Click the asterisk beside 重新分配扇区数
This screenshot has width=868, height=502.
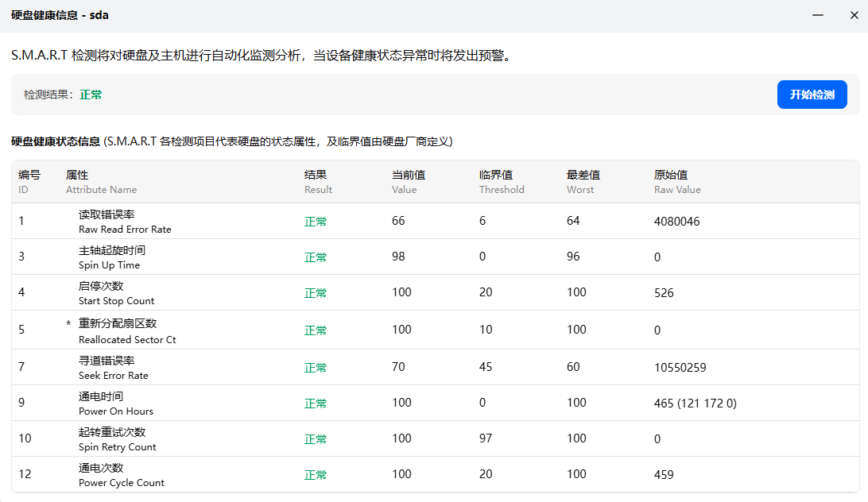pos(68,324)
